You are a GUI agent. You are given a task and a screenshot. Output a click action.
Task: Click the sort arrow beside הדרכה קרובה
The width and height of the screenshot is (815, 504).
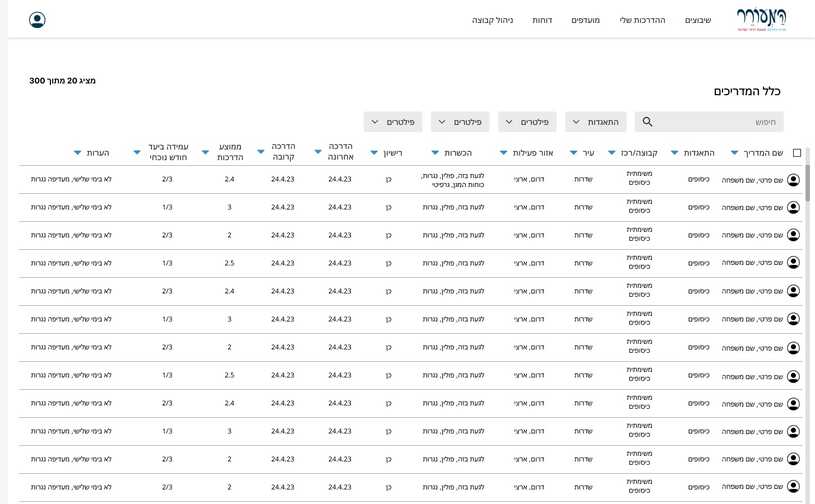[x=261, y=152]
